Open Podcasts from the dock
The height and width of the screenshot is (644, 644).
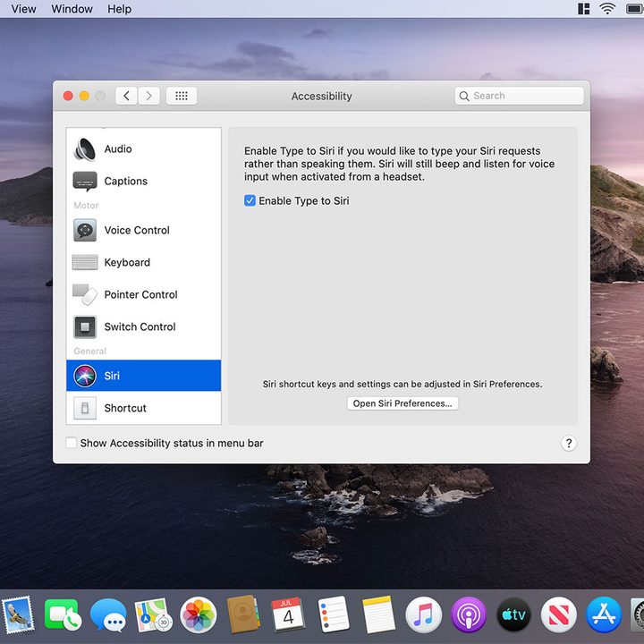click(469, 614)
